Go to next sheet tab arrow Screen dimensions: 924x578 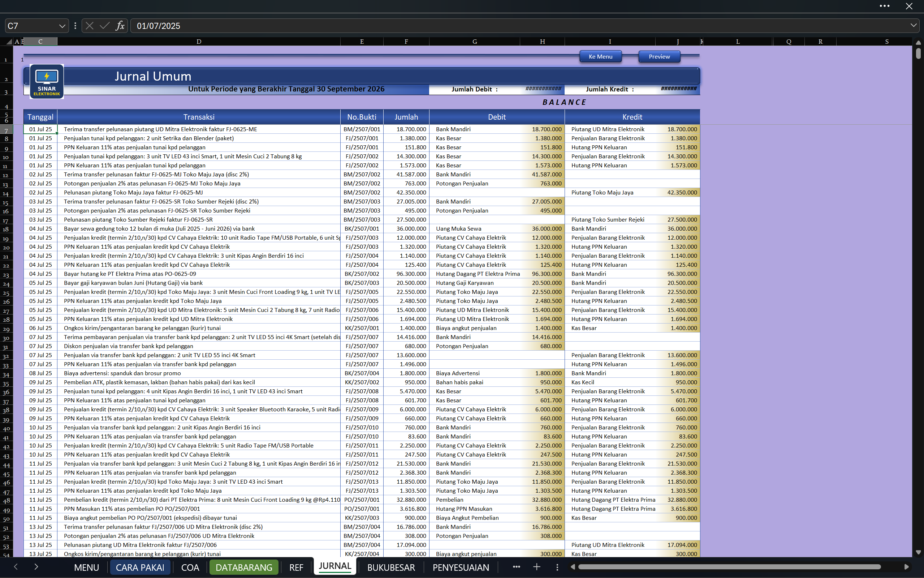(36, 567)
